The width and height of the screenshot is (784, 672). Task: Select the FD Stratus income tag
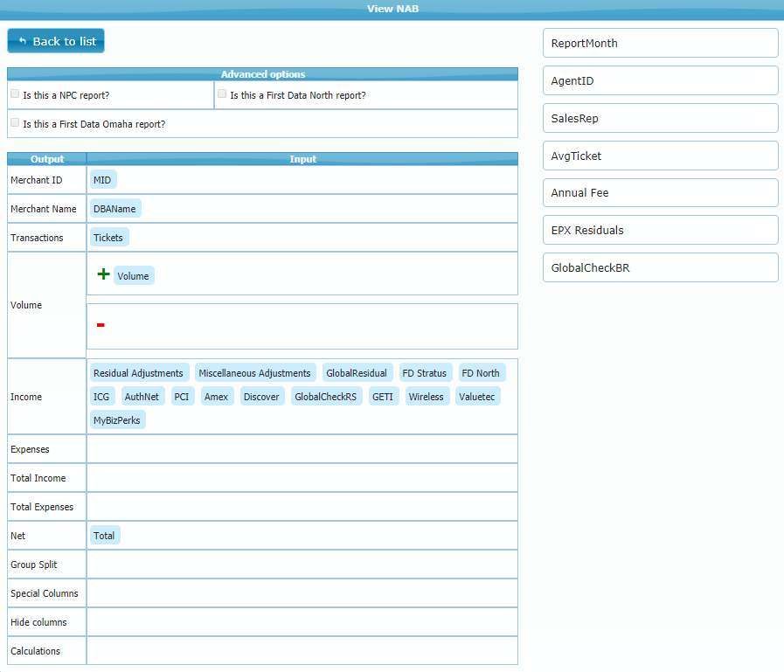coord(425,373)
